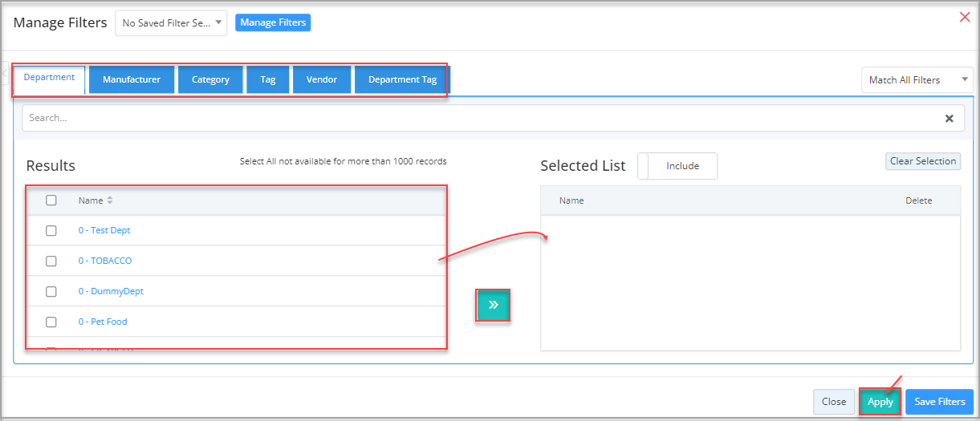Check the box for 0 - TOBACCO
Image resolution: width=980 pixels, height=421 pixels.
tap(51, 261)
